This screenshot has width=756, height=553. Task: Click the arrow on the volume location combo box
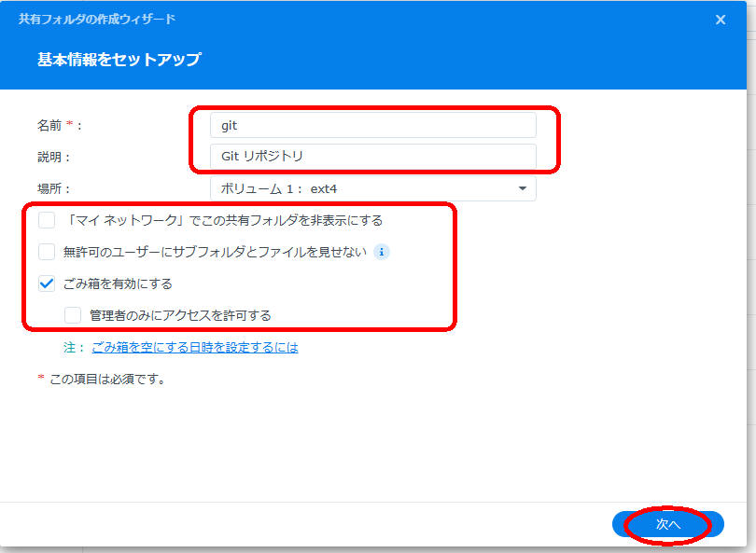522,189
